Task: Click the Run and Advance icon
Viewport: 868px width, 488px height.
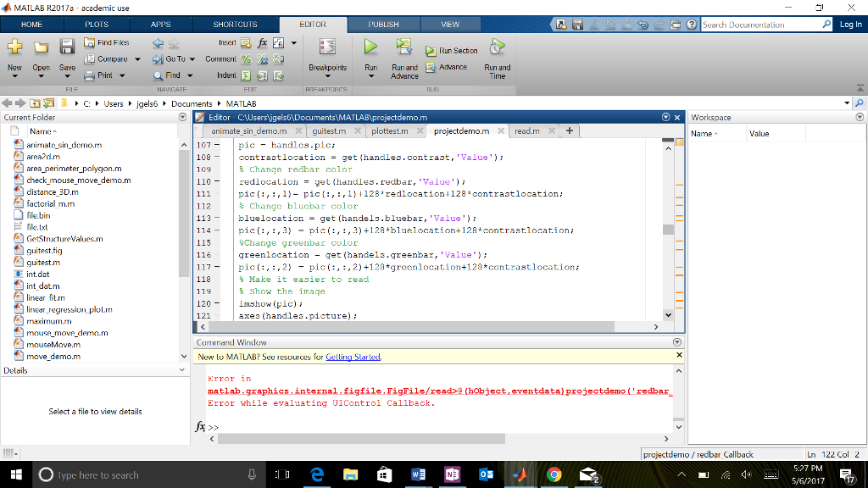Action: [404, 47]
